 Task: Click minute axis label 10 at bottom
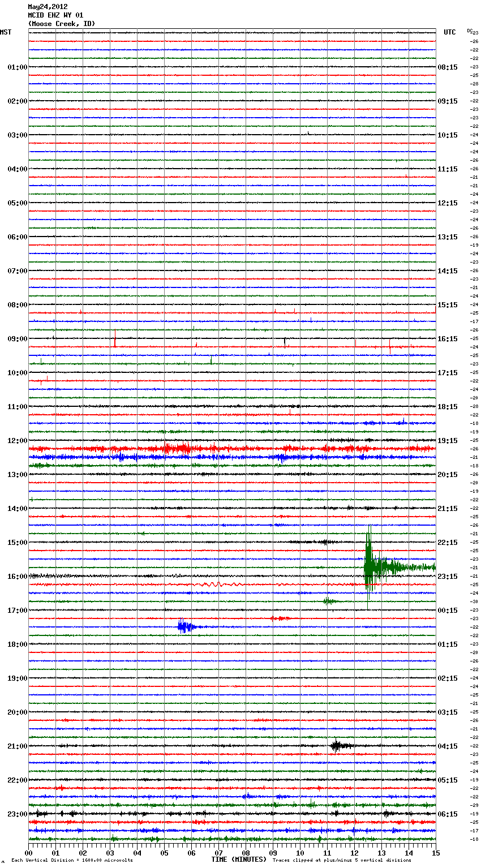[x=300, y=853]
